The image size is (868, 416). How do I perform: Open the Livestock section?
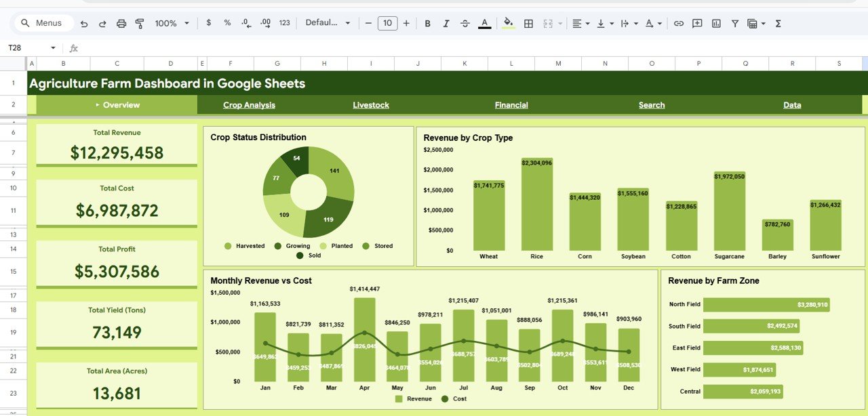(370, 105)
